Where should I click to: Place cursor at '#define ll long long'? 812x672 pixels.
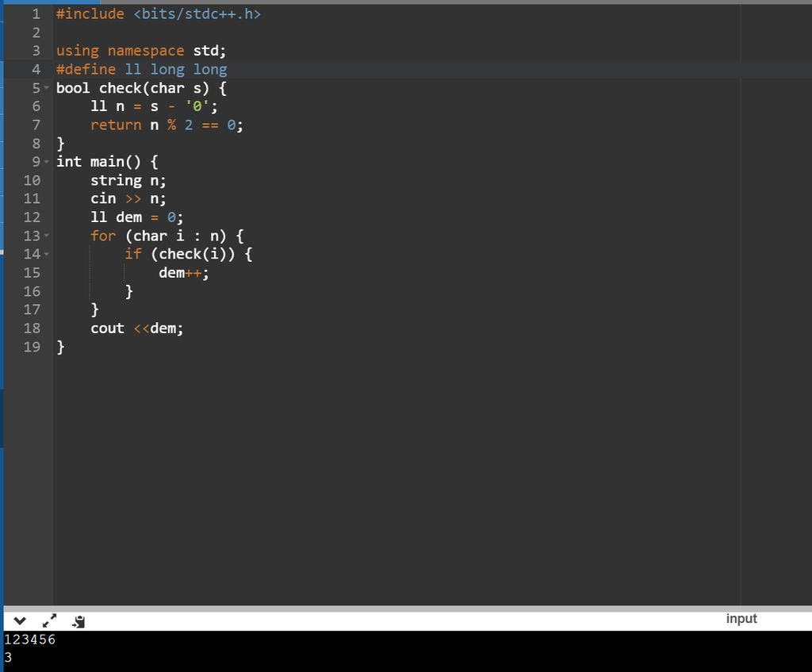pyautogui.click(x=141, y=69)
